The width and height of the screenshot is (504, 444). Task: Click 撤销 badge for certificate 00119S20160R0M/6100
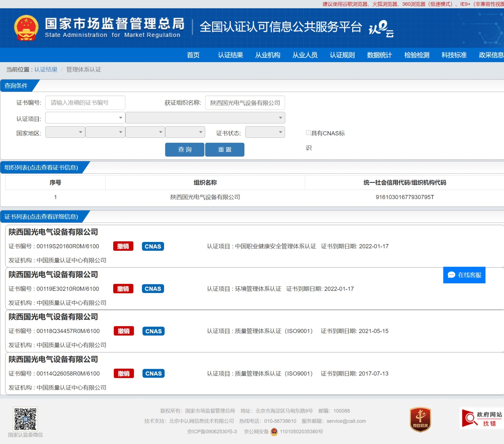123,246
